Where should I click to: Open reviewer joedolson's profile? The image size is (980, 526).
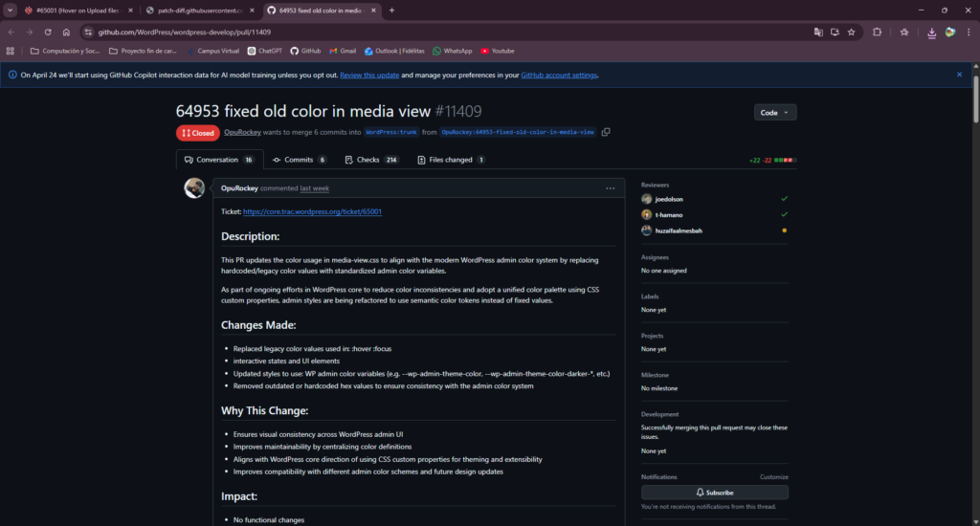[x=669, y=199]
